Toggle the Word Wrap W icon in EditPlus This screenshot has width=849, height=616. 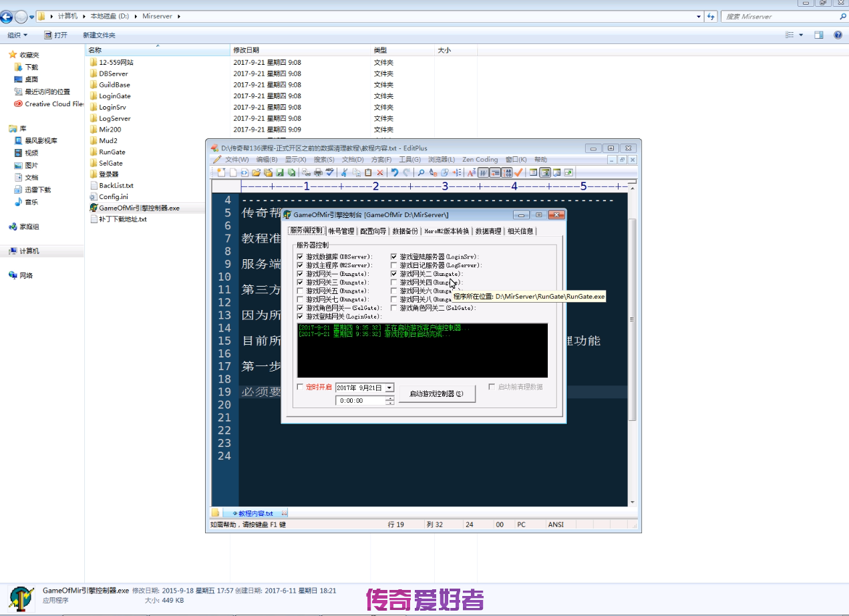pyautogui.click(x=483, y=172)
